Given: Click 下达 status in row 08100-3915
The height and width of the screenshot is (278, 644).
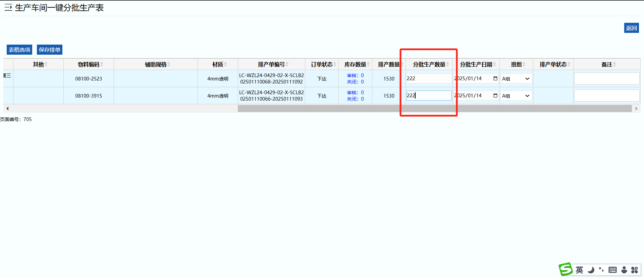Looking at the screenshot, I should pos(322,96).
